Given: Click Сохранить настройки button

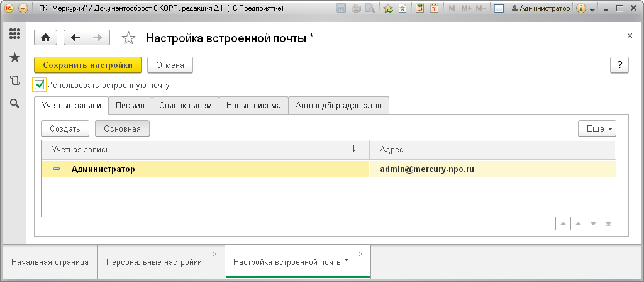Looking at the screenshot, I should tap(88, 65).
